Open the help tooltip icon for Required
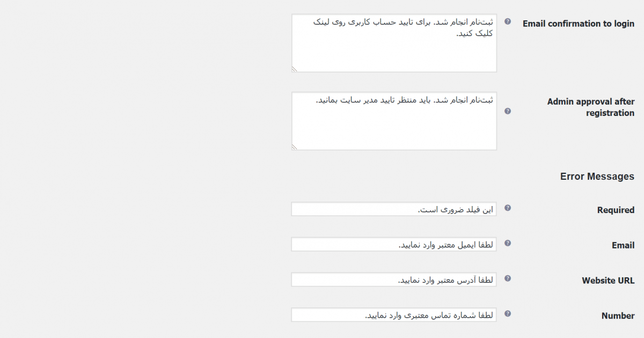This screenshot has width=644, height=338. point(508,208)
